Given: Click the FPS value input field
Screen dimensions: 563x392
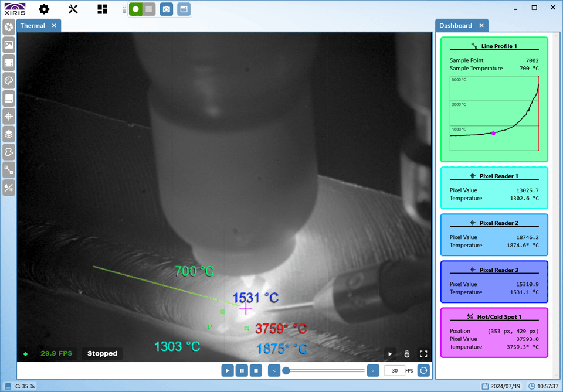Looking at the screenshot, I should (394, 370).
